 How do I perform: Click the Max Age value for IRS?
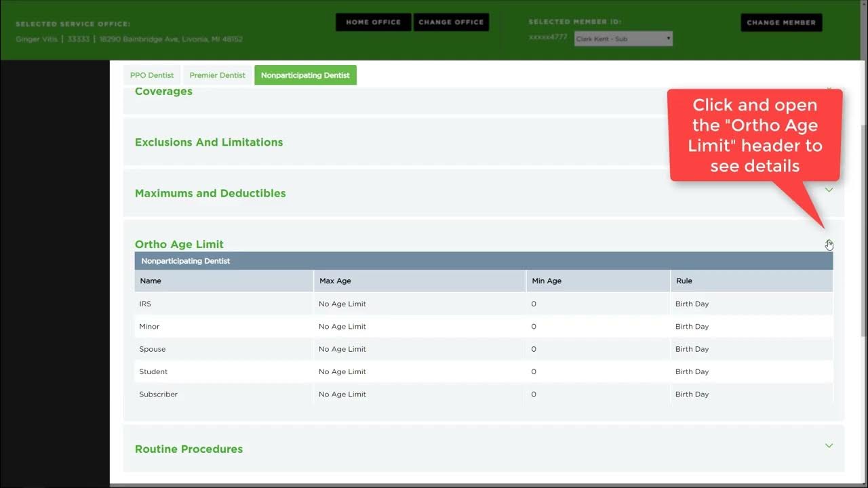tap(342, 304)
